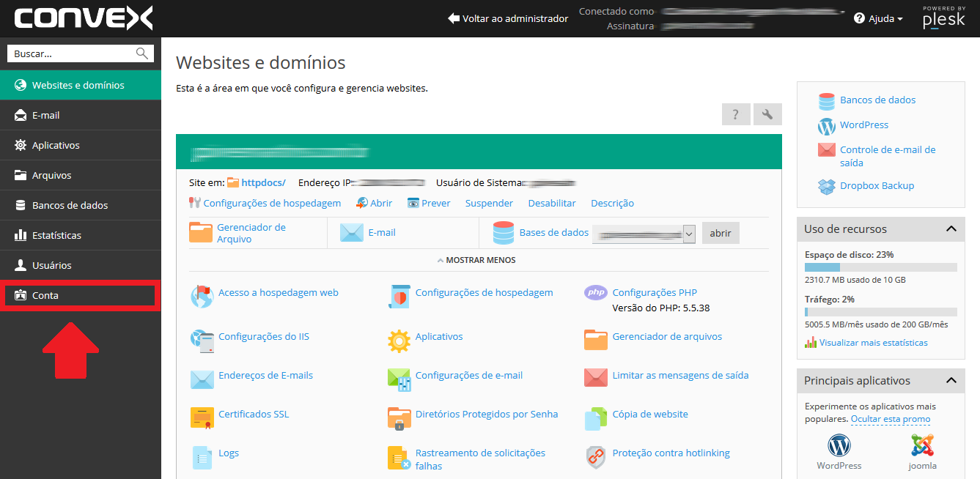
Task: Click the Endereços de E-mails envelope icon
Action: coord(202,379)
